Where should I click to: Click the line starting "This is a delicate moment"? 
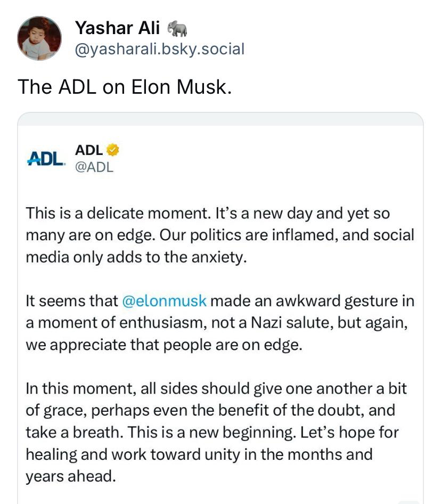pos(208,214)
